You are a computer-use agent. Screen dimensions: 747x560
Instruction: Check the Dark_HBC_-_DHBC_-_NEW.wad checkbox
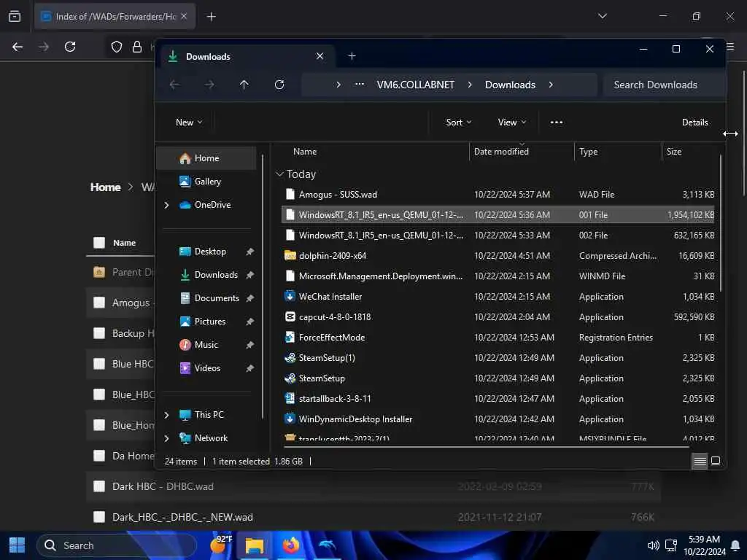[99, 517]
